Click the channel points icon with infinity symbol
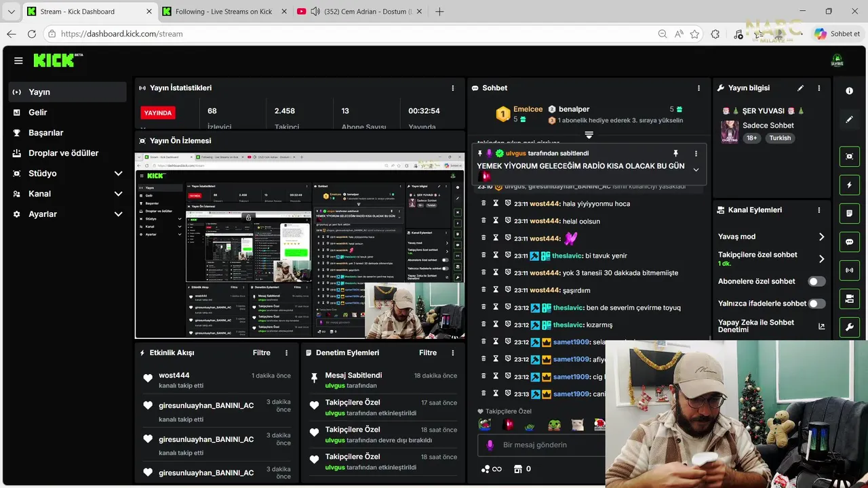 (491, 468)
